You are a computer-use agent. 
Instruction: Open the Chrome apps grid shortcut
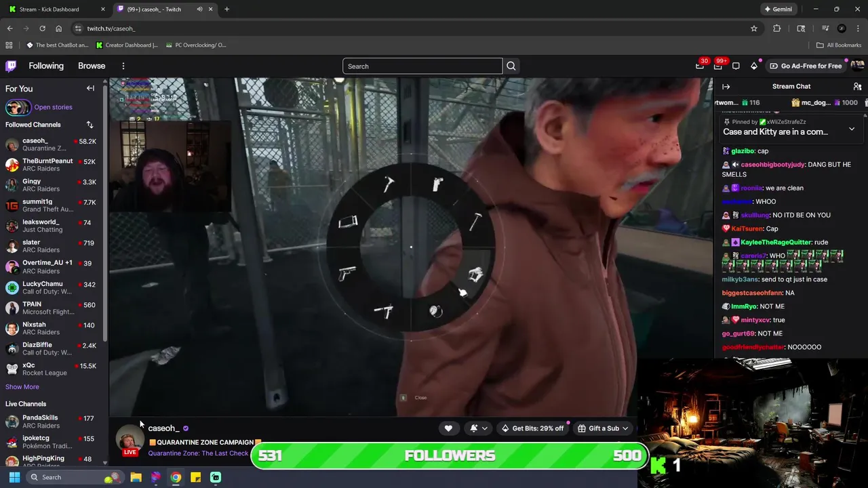(x=9, y=45)
